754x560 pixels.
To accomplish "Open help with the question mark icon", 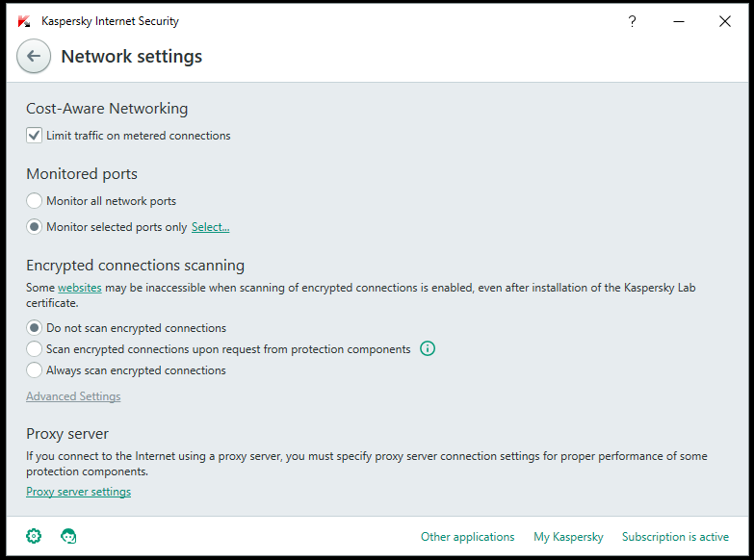I will point(632,21).
